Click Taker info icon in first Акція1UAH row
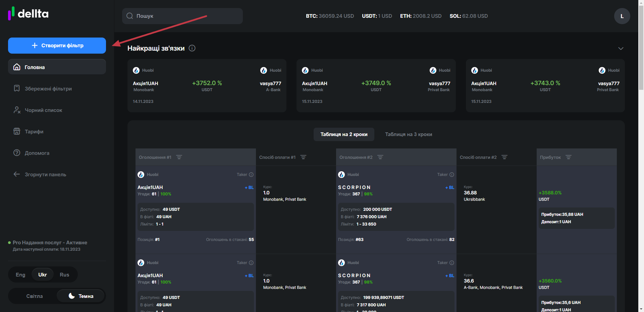This screenshot has height=312, width=644. 251,175
